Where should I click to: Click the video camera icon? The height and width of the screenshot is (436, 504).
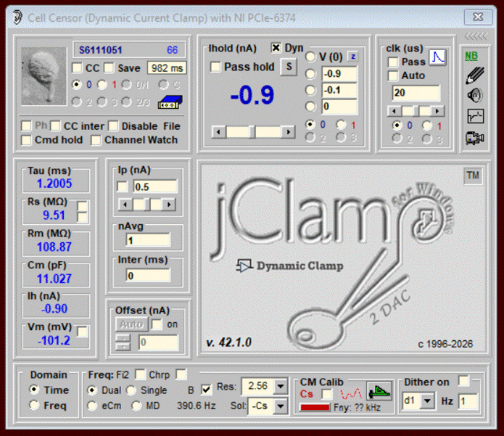(x=474, y=136)
